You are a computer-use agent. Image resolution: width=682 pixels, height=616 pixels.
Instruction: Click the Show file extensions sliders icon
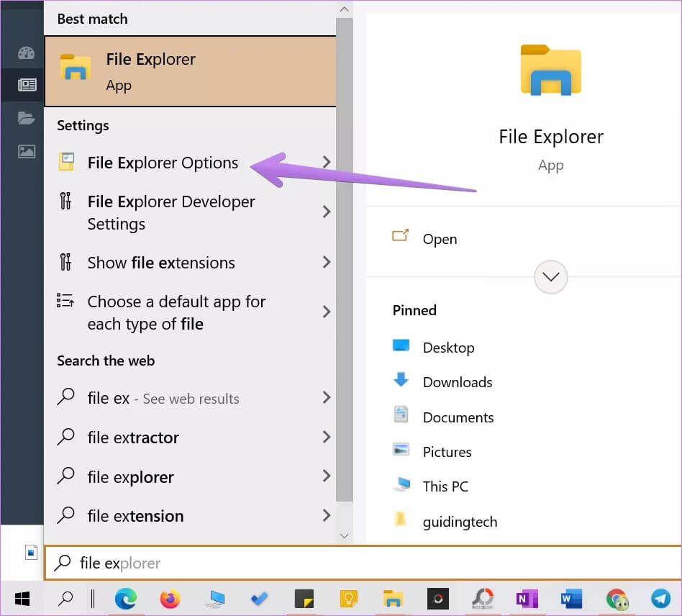pyautogui.click(x=65, y=262)
